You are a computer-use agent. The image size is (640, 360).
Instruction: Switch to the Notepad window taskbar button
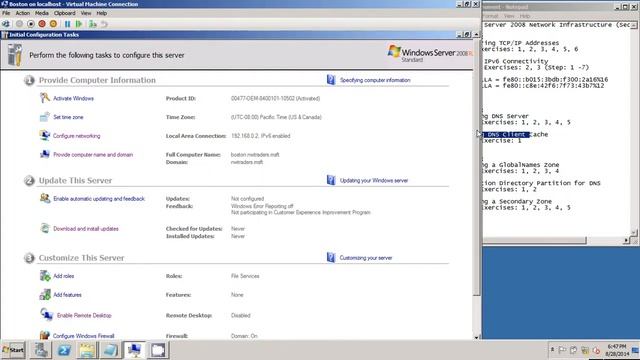(111, 350)
